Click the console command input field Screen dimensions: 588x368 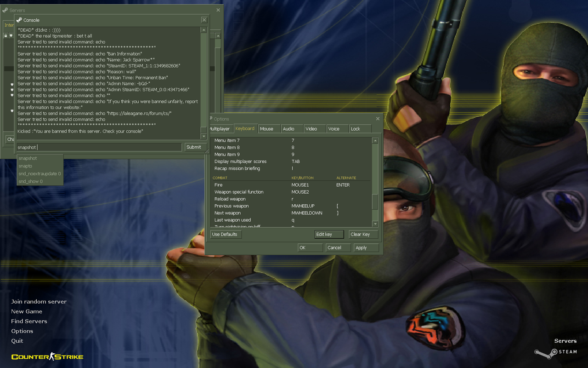(99, 147)
